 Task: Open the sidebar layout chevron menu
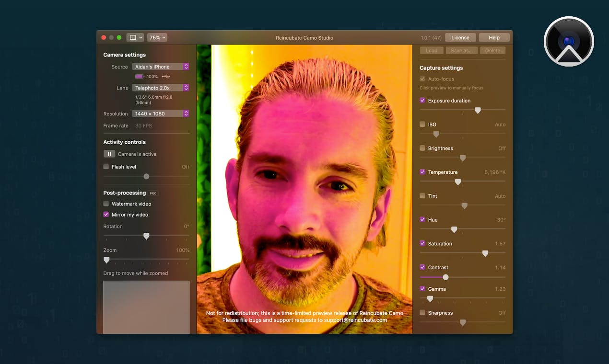(x=141, y=37)
